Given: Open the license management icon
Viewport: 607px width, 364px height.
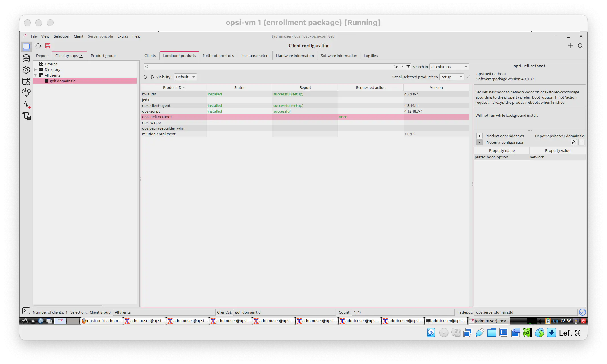Looking at the screenshot, I should [x=26, y=81].
